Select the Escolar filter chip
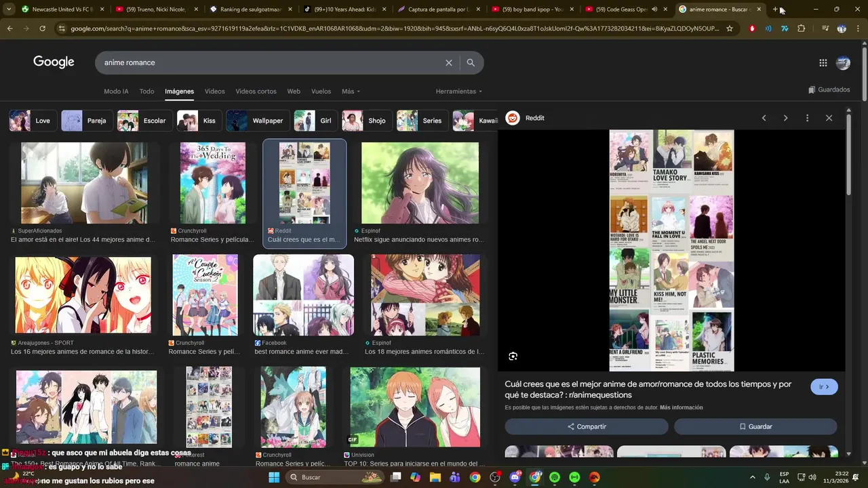 point(144,121)
